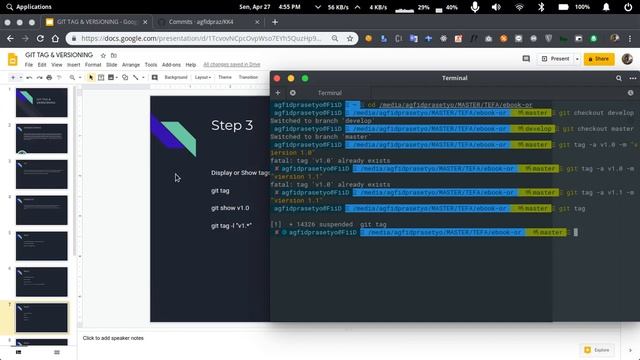The height and width of the screenshot is (360, 640).
Task: Click the docs.google.com address bar
Action: pos(202,38)
